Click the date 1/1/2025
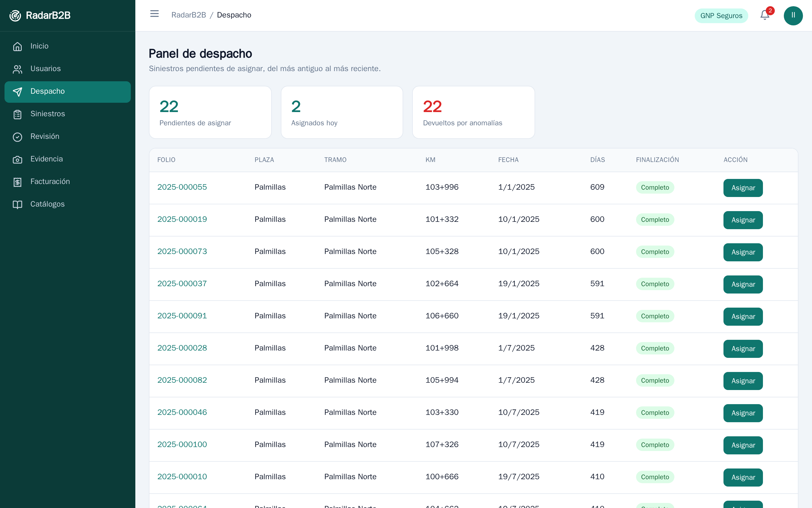 point(517,187)
